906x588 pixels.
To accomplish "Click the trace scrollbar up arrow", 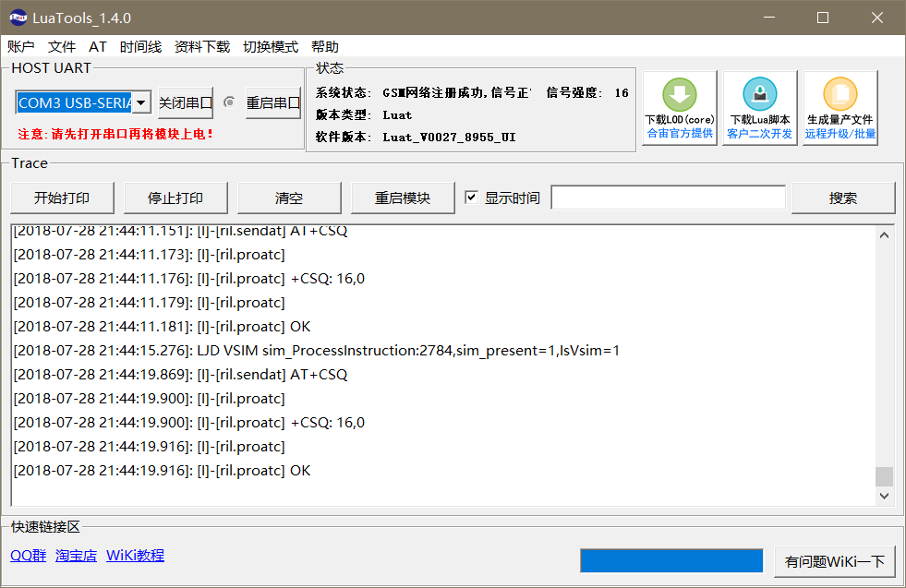I will coord(884,235).
